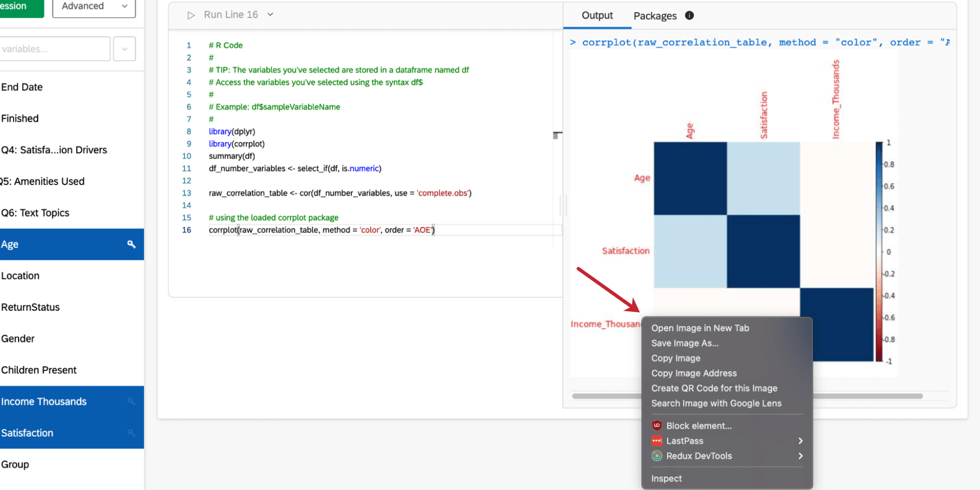
Task: Click the LastPass red icon
Action: (657, 441)
